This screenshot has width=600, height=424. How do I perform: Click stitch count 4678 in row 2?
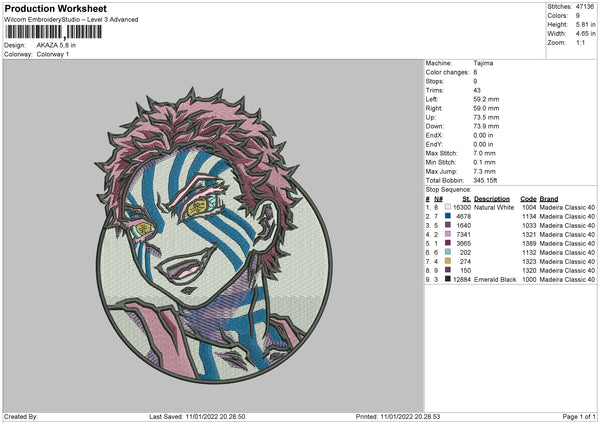click(463, 216)
